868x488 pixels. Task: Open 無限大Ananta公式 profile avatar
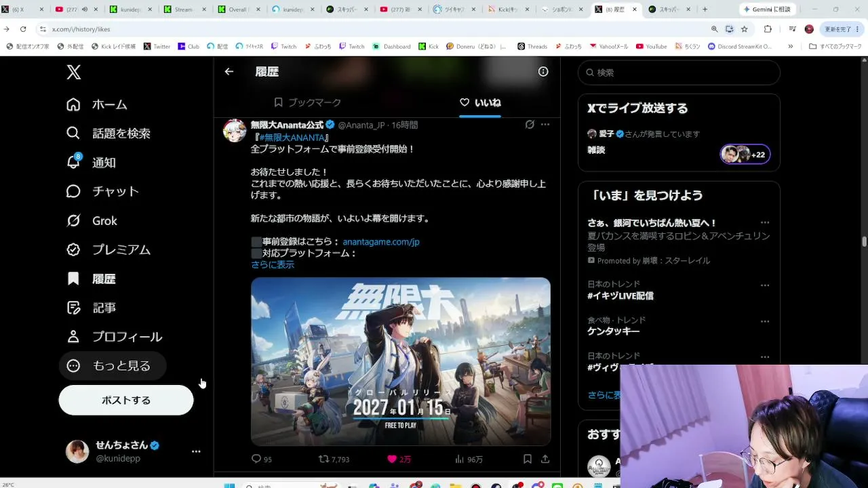click(x=235, y=131)
